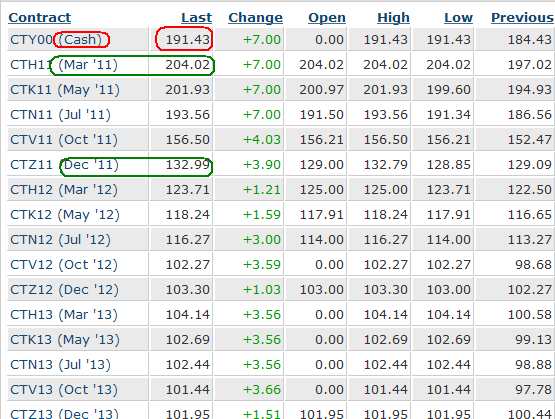Select the previous price 122.50
Image resolution: width=555 pixels, height=419 pixels.
coord(530,190)
